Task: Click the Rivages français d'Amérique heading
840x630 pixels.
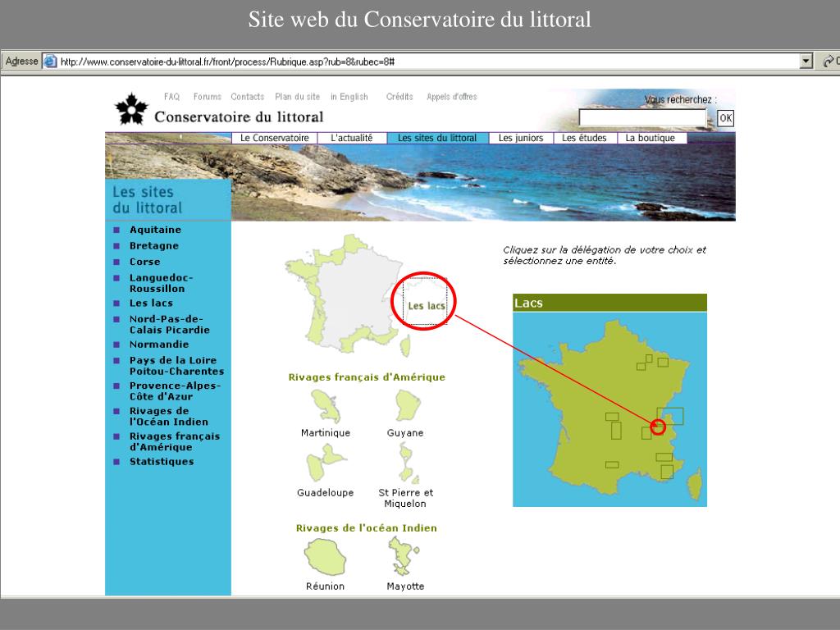Action: pos(367,377)
